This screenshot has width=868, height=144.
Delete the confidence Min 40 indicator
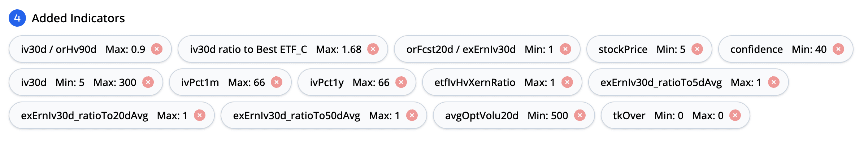838,49
